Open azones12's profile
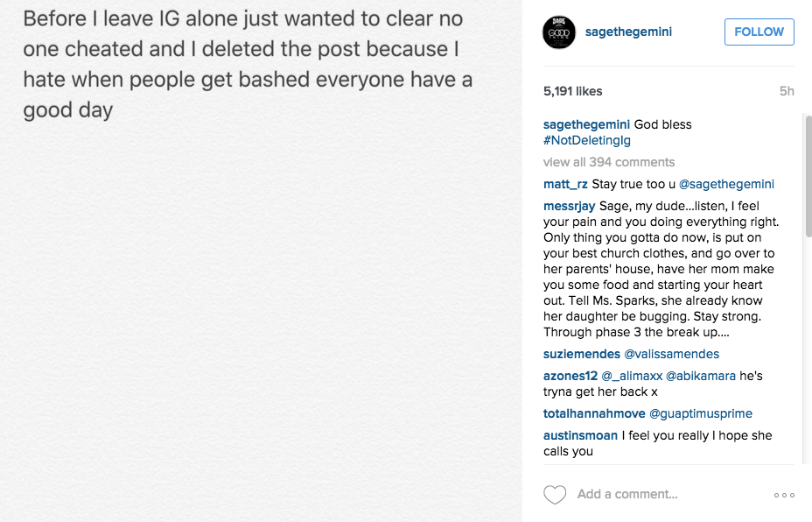Image resolution: width=812 pixels, height=522 pixels. pyautogui.click(x=570, y=376)
